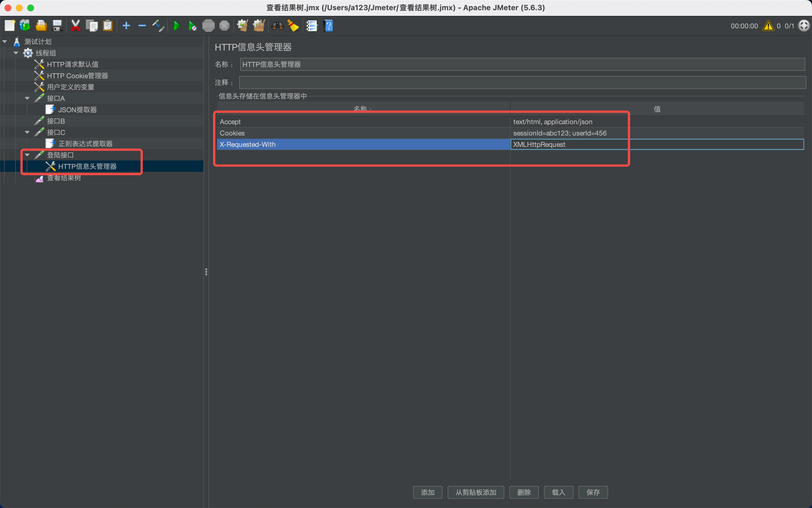Click the remote engines icon at top right

(804, 26)
